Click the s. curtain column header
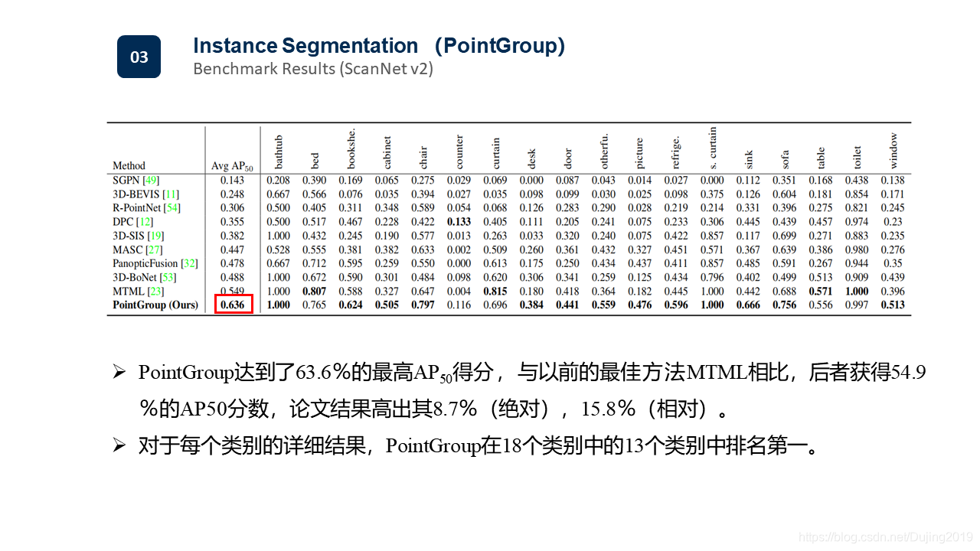Screen dimensions: 980x551 pyautogui.click(x=713, y=148)
